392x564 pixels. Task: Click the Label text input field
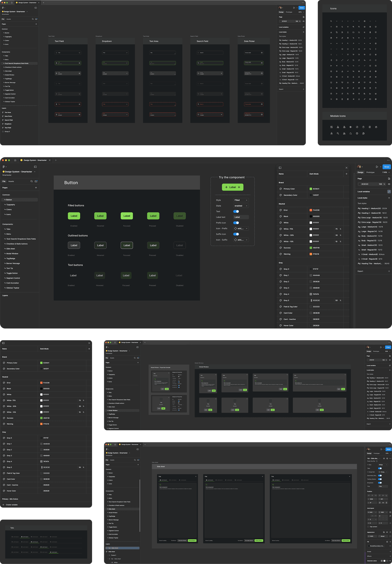241,217
